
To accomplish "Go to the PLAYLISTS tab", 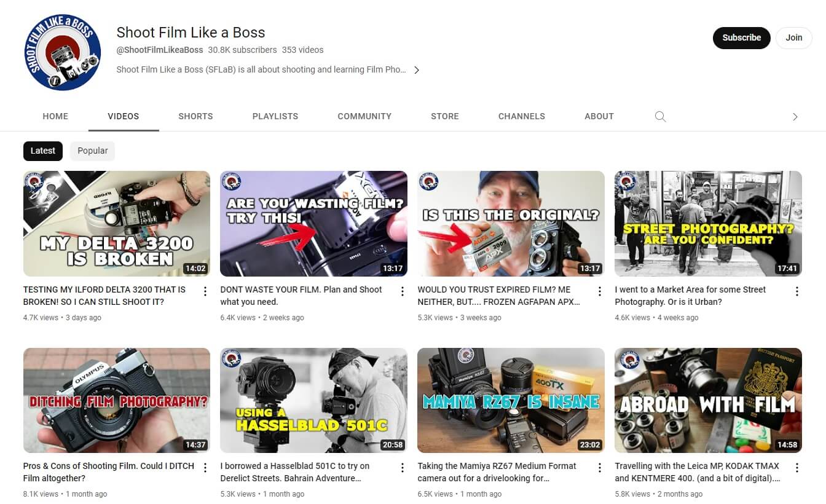I will coord(275,116).
